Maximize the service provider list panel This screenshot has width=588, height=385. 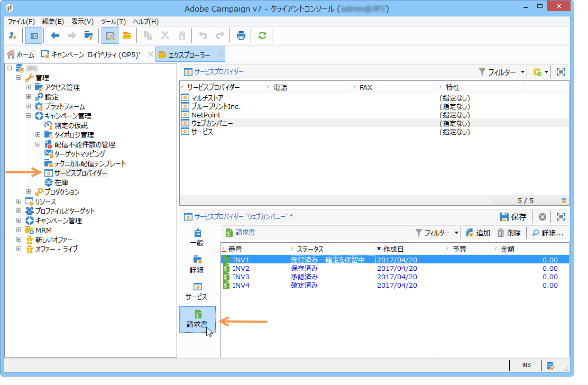tap(561, 72)
